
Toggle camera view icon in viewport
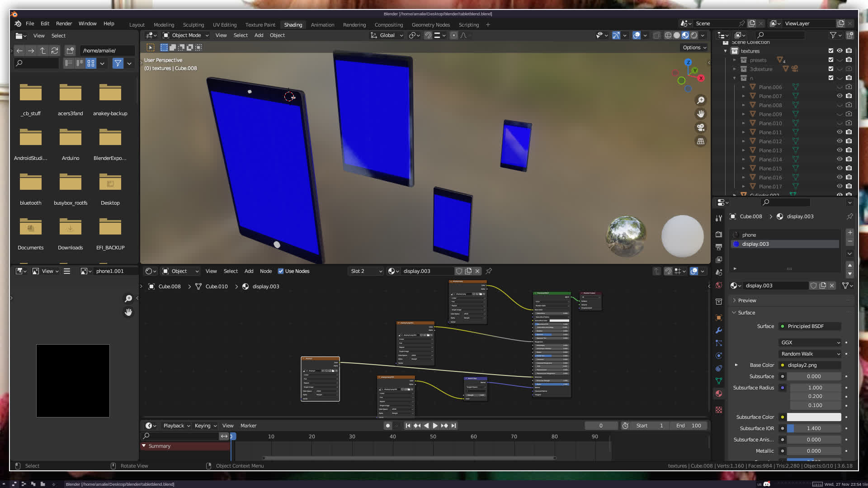pos(701,127)
